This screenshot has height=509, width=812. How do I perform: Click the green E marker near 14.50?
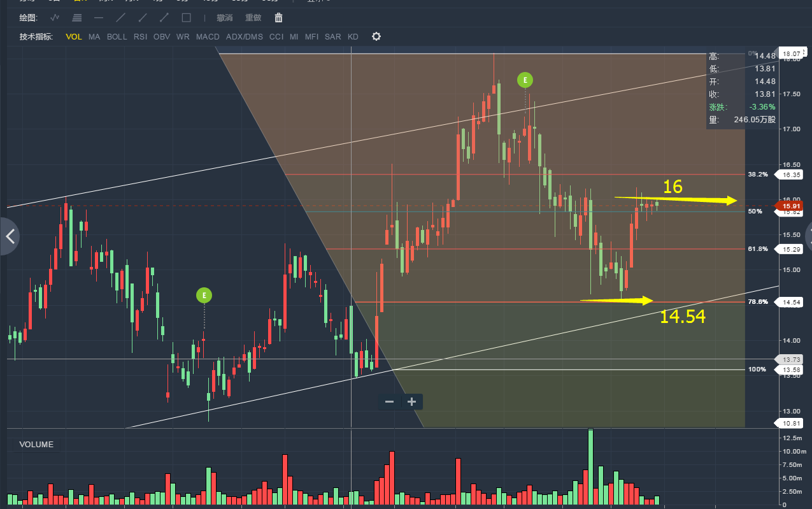pyautogui.click(x=204, y=295)
